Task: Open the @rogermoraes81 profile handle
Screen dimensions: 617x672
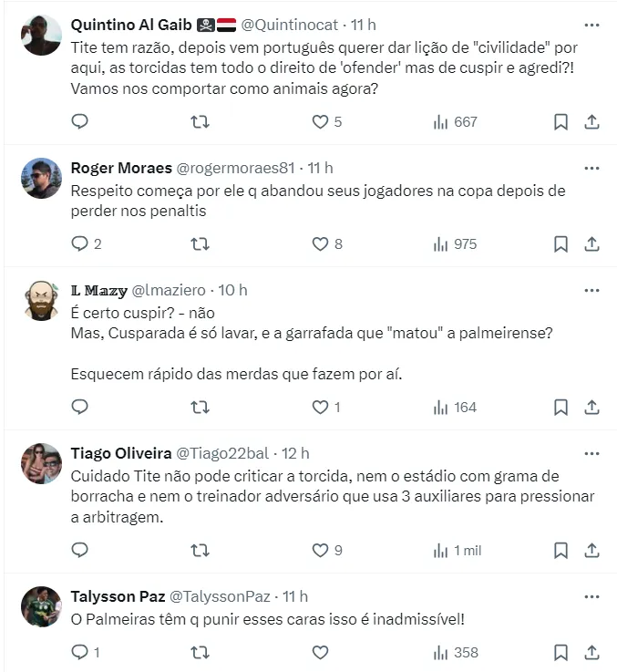Action: tap(235, 168)
